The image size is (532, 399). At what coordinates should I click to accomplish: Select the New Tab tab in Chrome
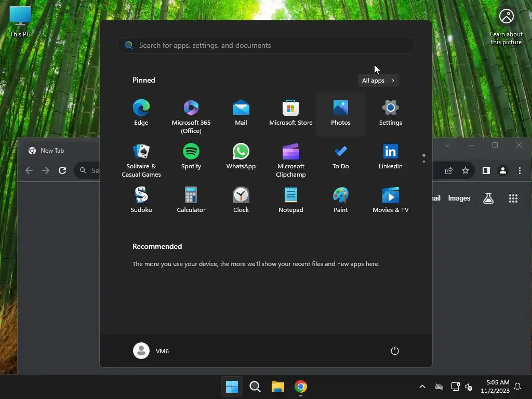[52, 150]
